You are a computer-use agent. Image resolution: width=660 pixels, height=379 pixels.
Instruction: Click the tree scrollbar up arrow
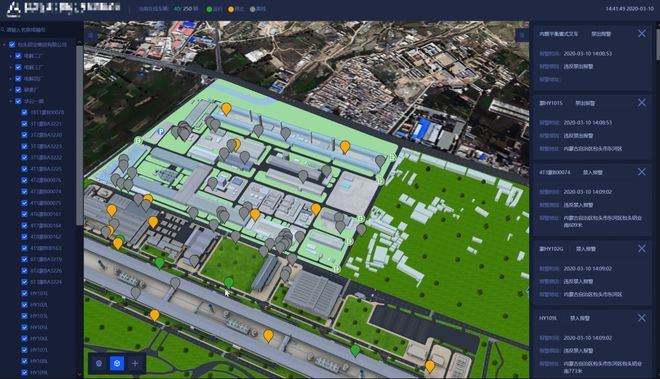coord(79,43)
